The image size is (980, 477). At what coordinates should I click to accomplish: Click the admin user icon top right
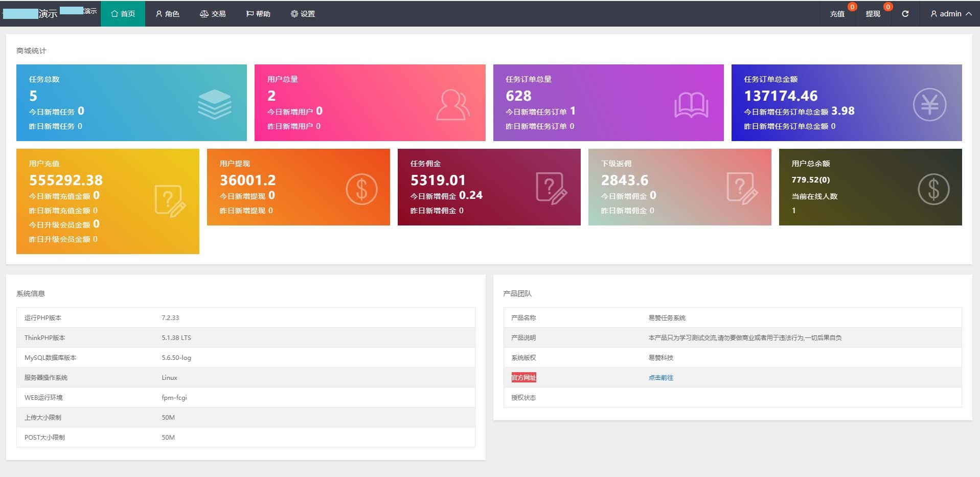point(934,14)
